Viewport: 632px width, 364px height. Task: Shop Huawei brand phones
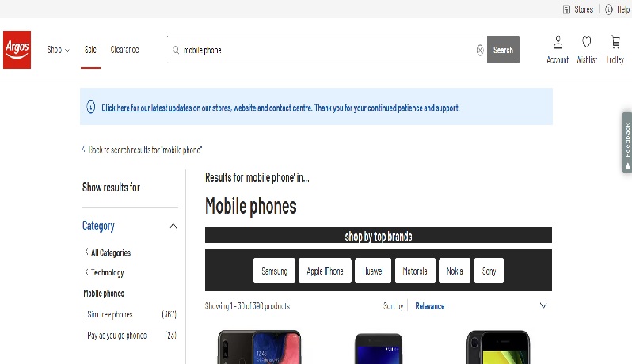[373, 271]
